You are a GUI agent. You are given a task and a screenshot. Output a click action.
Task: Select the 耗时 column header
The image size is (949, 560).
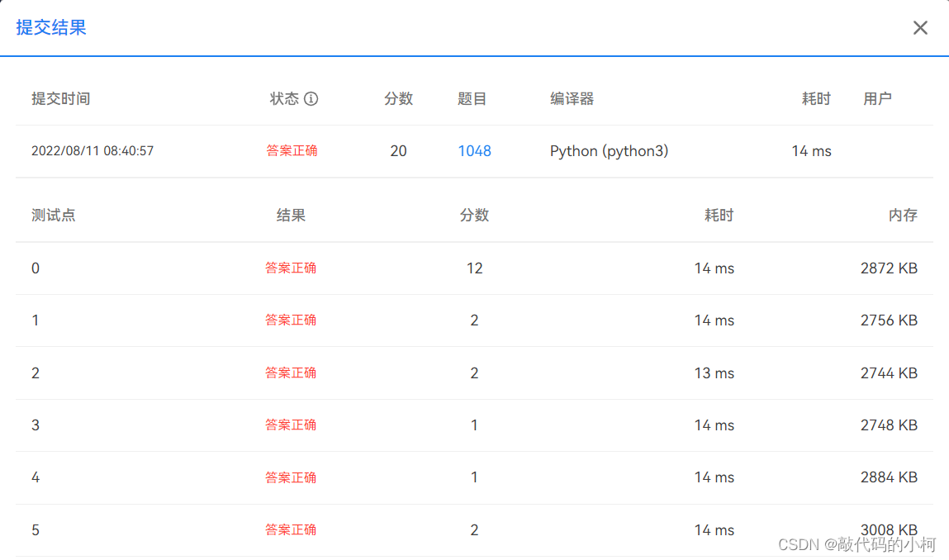click(x=816, y=98)
